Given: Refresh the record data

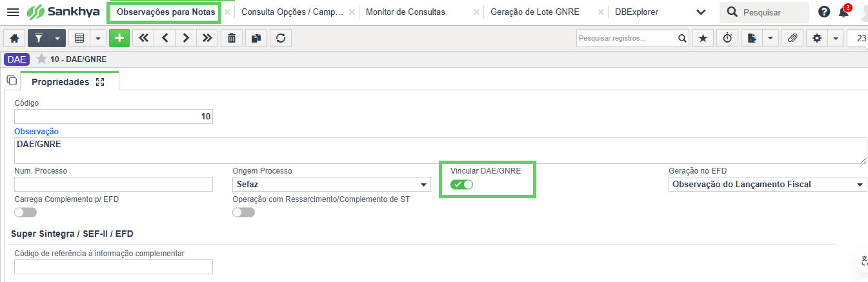Looking at the screenshot, I should (x=280, y=38).
